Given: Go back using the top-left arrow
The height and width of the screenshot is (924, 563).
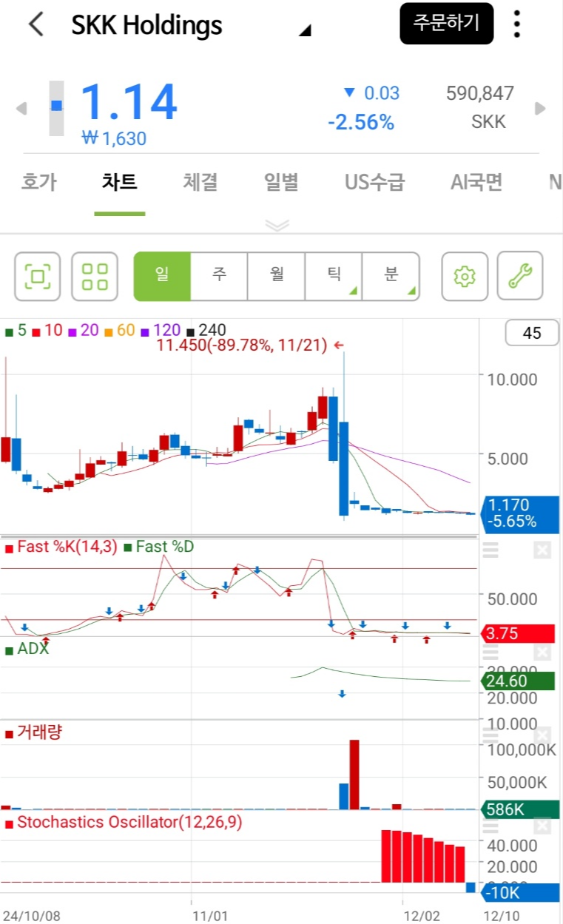Looking at the screenshot, I should click(36, 24).
